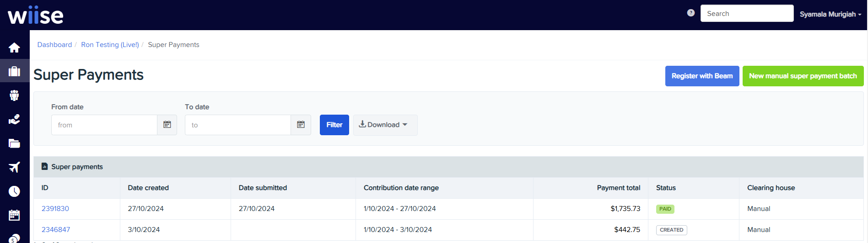The height and width of the screenshot is (243, 868).
Task: Open the briefcase icon in sidebar
Action: [x=14, y=71]
